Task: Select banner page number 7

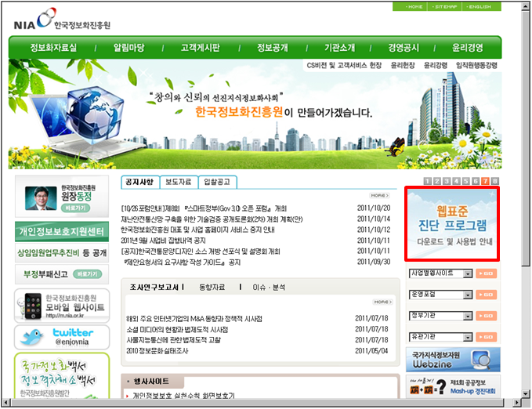Action: (485, 181)
